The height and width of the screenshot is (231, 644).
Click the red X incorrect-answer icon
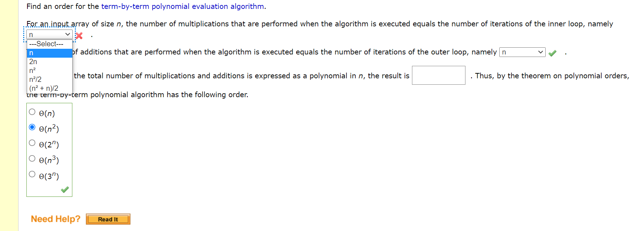click(x=79, y=36)
